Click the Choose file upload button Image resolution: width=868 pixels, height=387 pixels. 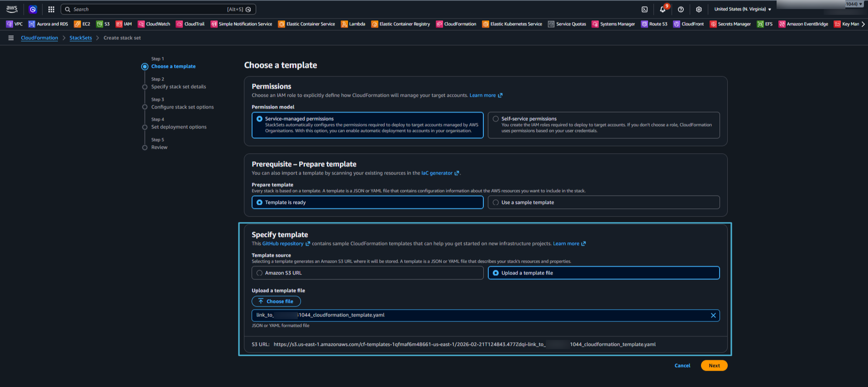pyautogui.click(x=276, y=301)
